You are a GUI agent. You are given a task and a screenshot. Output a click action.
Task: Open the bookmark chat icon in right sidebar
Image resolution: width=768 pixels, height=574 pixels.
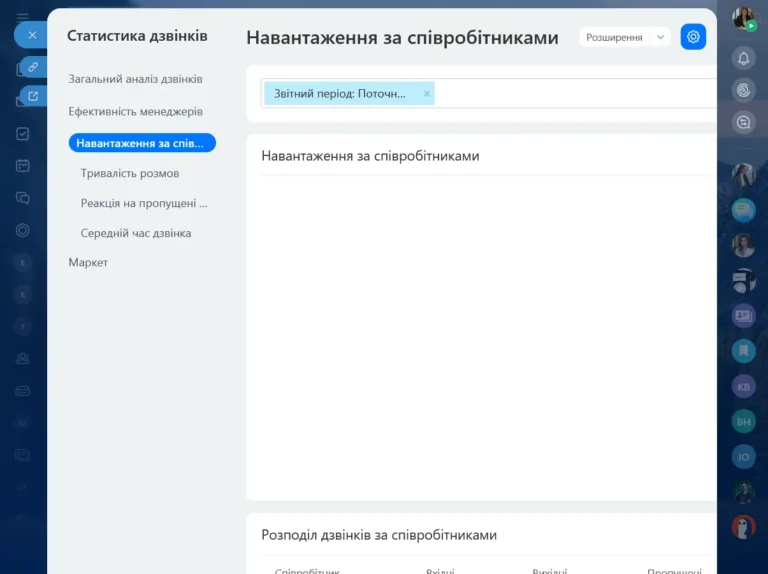pos(744,351)
